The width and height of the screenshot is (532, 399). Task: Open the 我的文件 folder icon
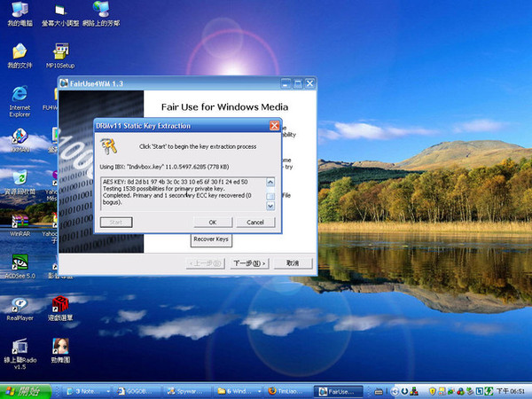click(20, 56)
